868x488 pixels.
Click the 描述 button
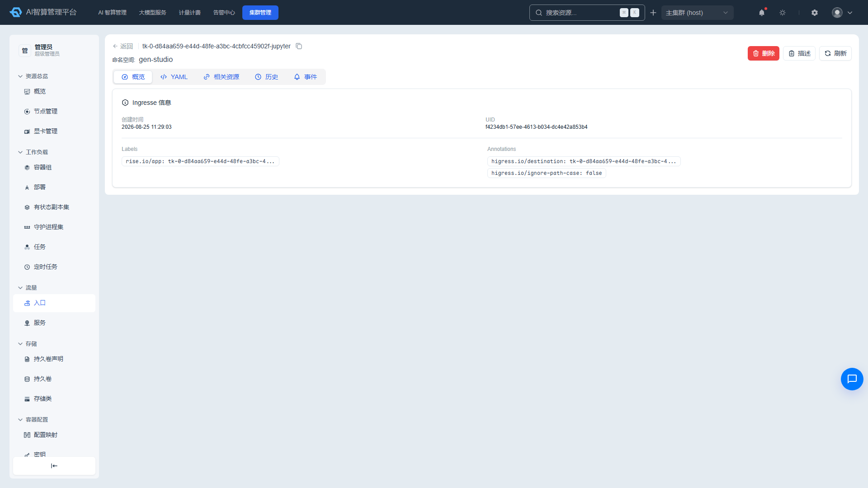tap(799, 53)
